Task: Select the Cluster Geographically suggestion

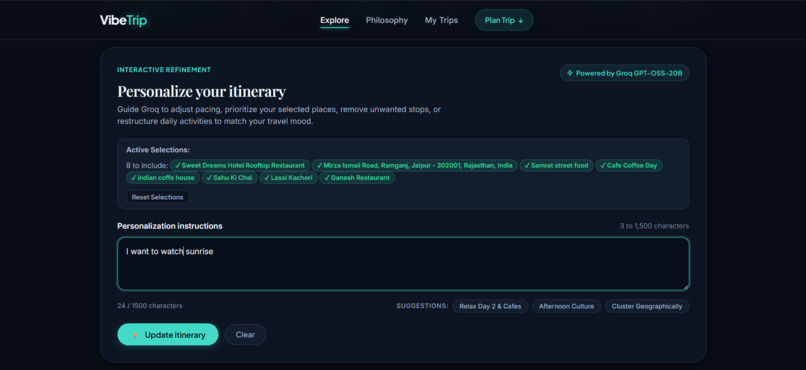Action: coord(647,306)
